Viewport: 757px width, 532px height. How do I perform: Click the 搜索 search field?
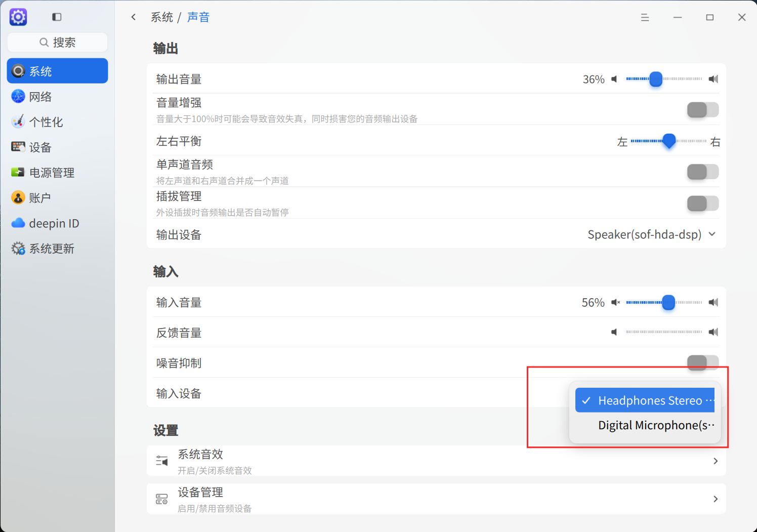click(57, 43)
